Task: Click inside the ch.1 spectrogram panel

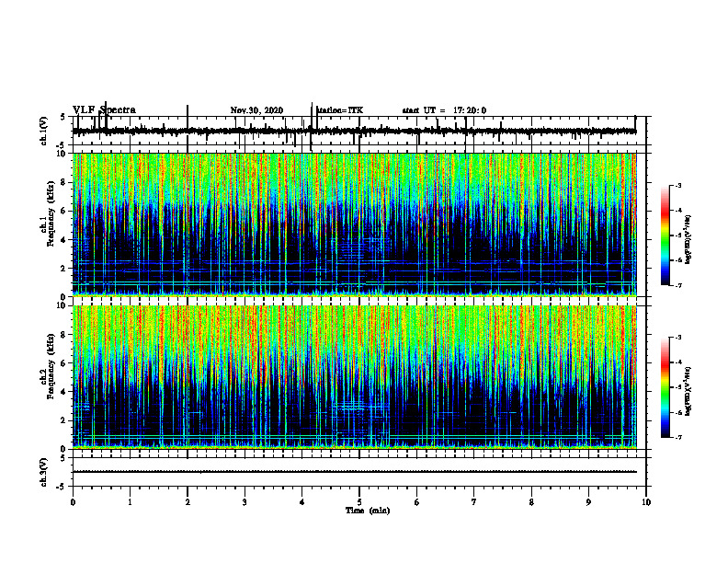Action: tap(354, 224)
